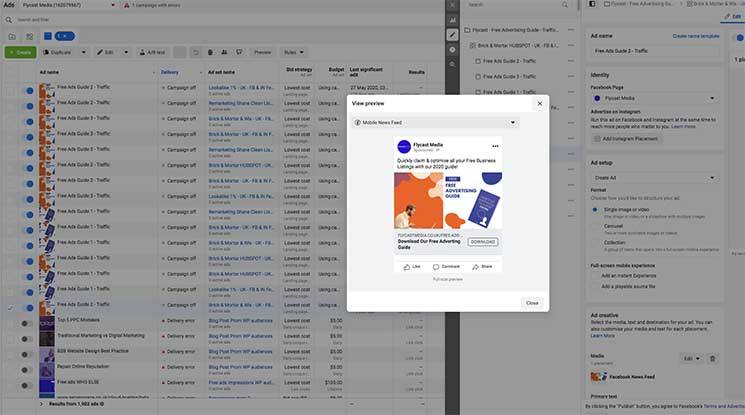745x415 pixels.
Task: Select the Carousel format radio
Action: [x=595, y=227]
